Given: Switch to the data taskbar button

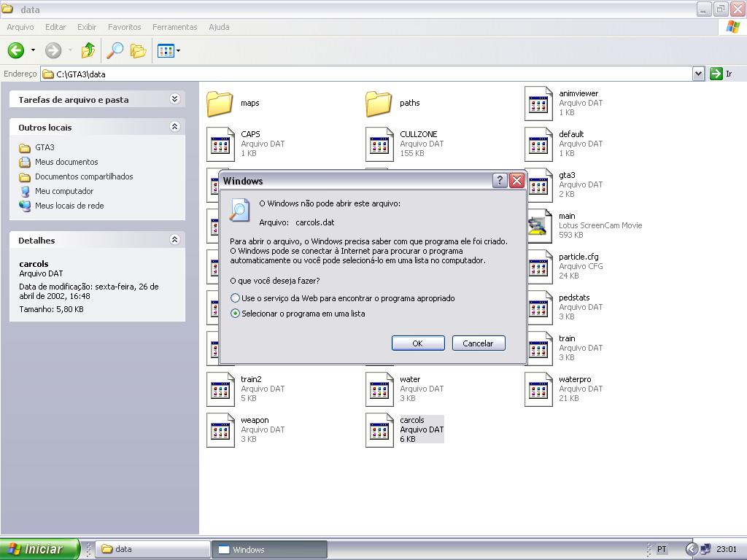Looking at the screenshot, I should tap(153, 549).
